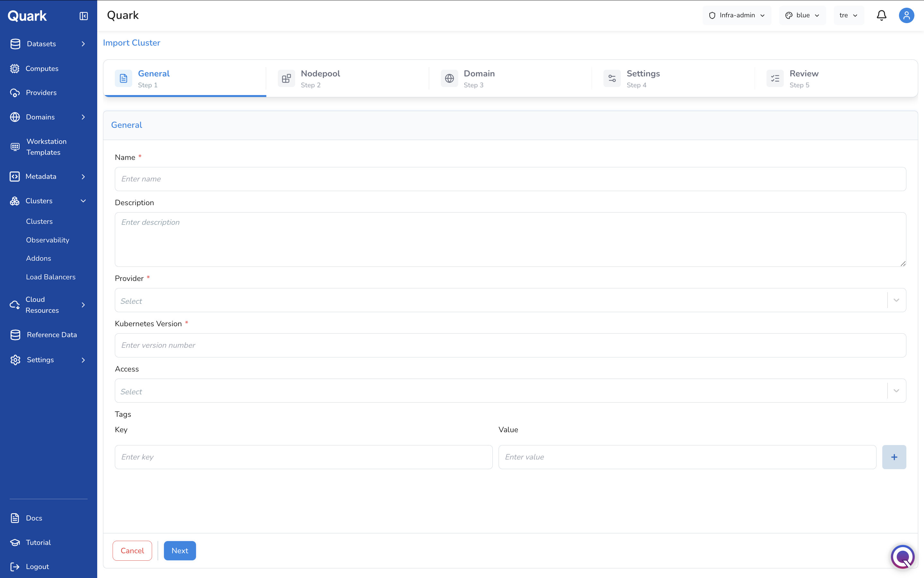Screen dimensions: 924x578
Task: Open the chat assistant bubble icon
Action: tap(903, 556)
